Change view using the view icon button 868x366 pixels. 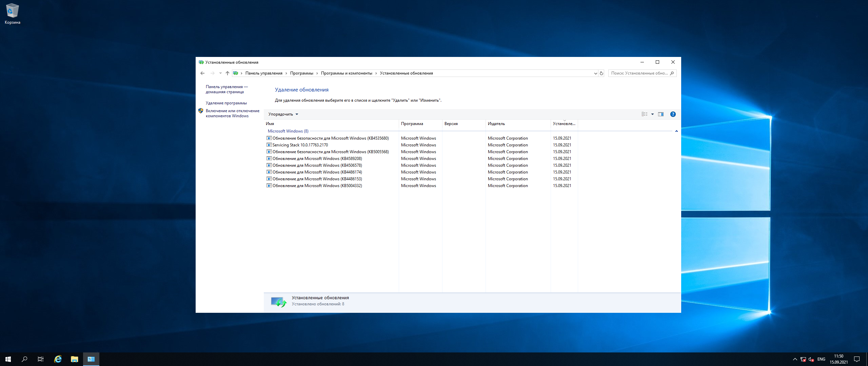[645, 114]
